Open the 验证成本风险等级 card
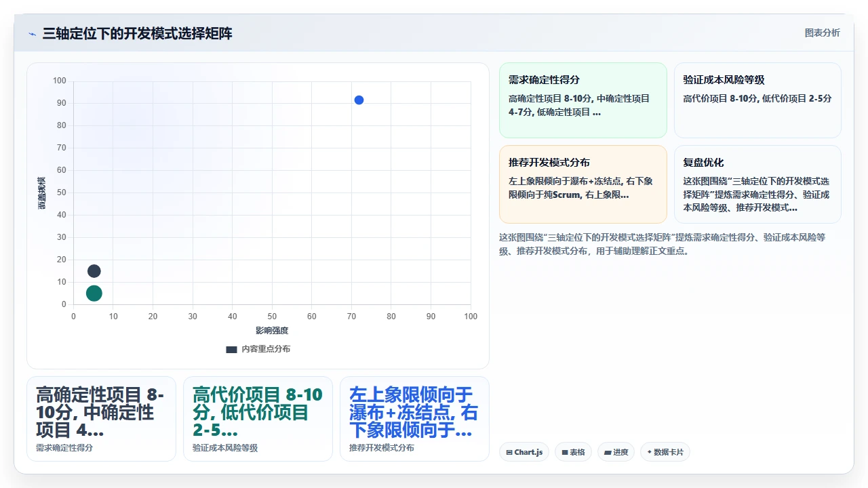 [757, 100]
